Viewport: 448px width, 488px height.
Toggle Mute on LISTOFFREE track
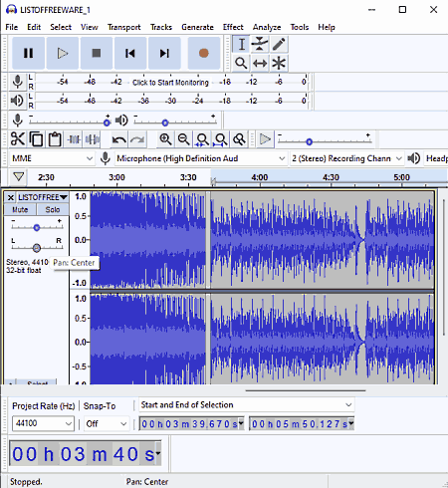(x=20, y=209)
